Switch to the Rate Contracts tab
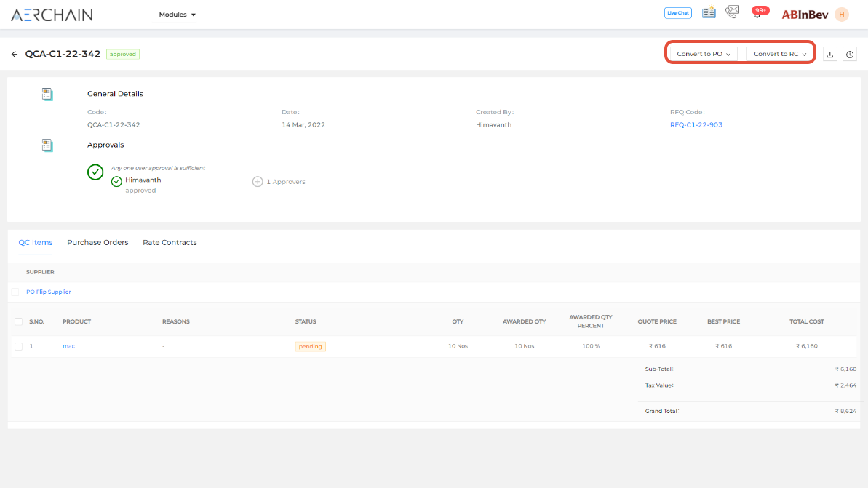868x488 pixels. click(170, 243)
